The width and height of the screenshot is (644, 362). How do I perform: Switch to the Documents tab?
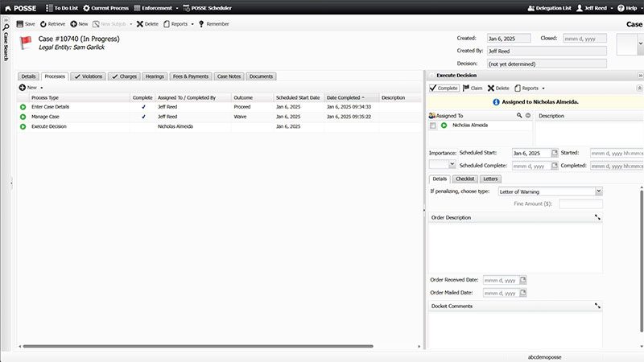point(261,76)
